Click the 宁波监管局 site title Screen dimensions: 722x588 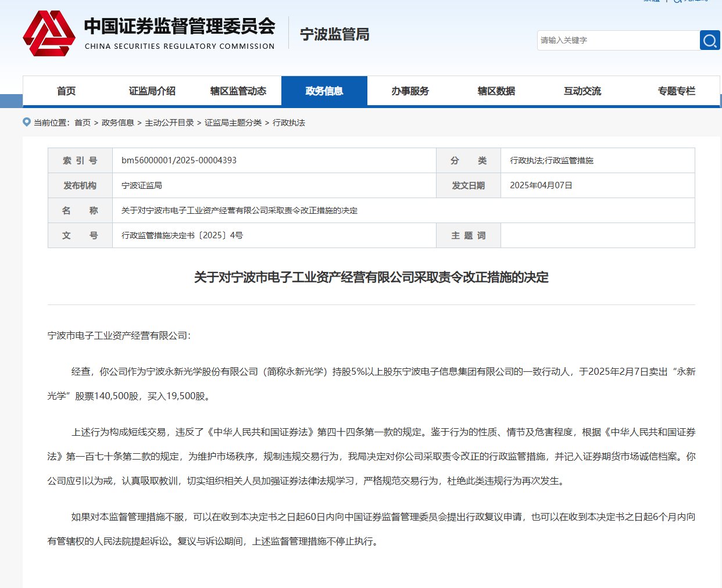333,34
